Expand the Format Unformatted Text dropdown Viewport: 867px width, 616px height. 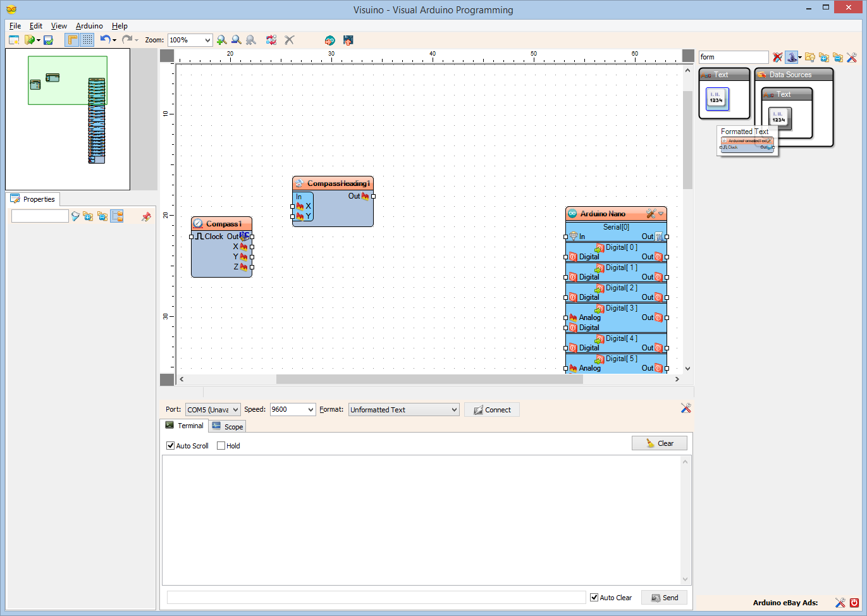[404, 410]
